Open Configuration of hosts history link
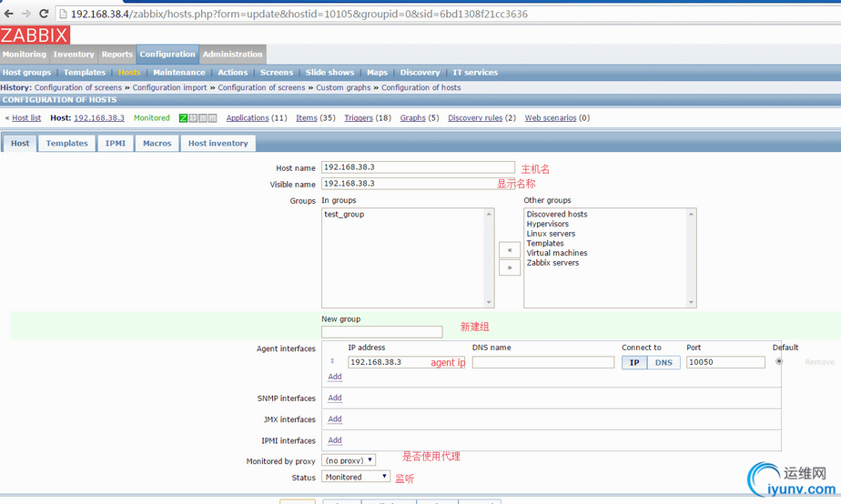 click(421, 87)
